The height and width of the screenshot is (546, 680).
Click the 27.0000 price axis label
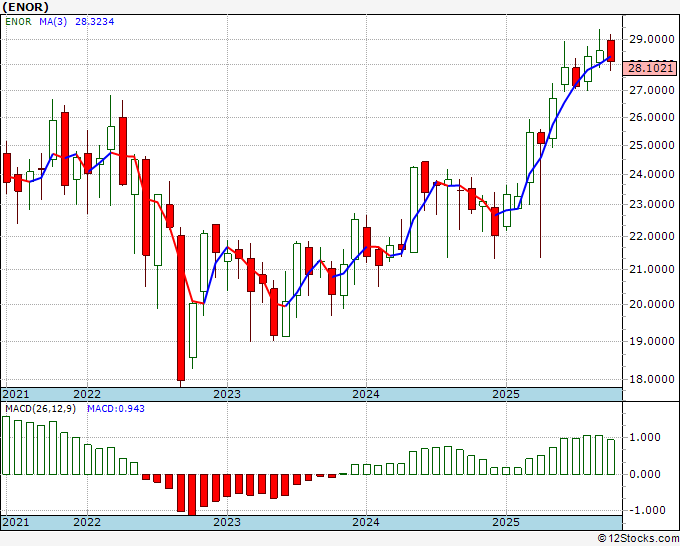click(x=652, y=90)
